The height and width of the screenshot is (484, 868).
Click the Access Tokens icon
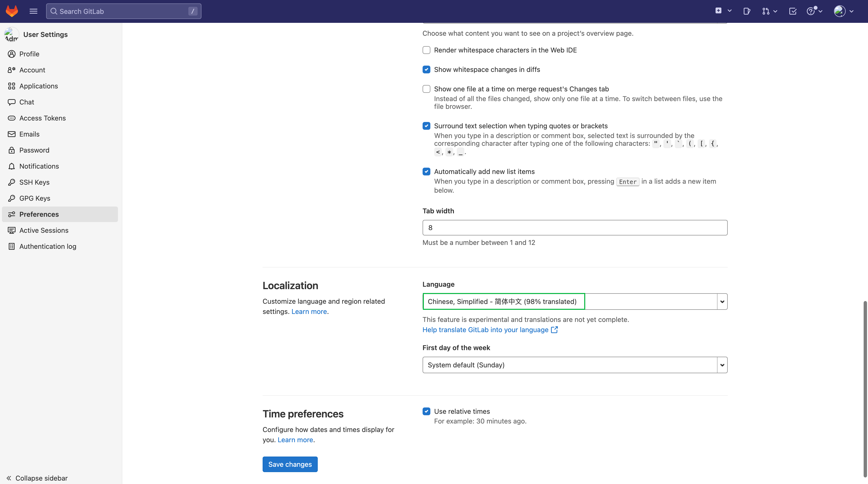pyautogui.click(x=11, y=118)
